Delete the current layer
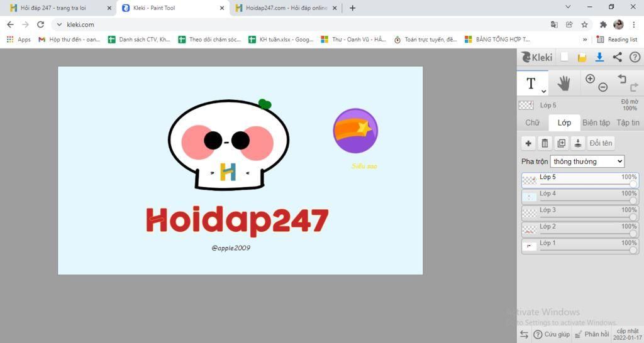 [545, 143]
